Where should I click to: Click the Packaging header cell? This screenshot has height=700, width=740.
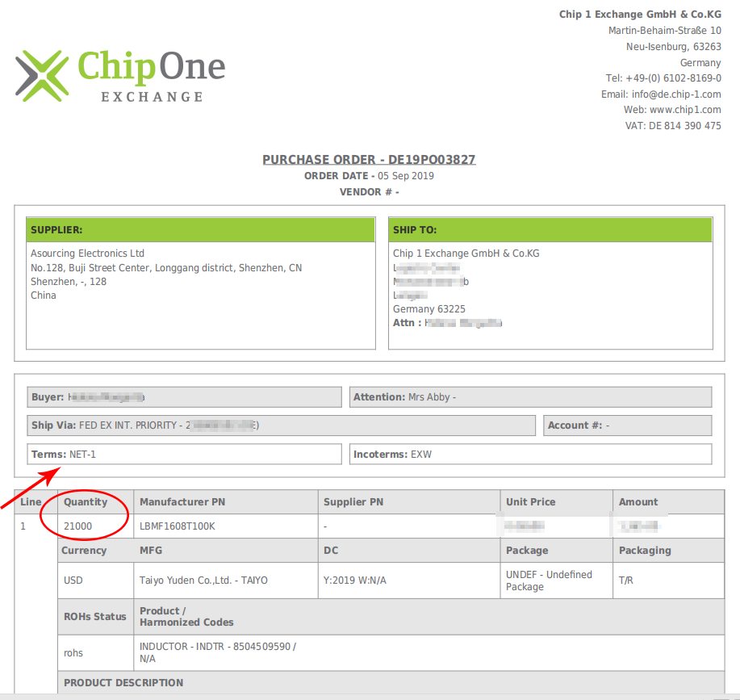coord(669,551)
